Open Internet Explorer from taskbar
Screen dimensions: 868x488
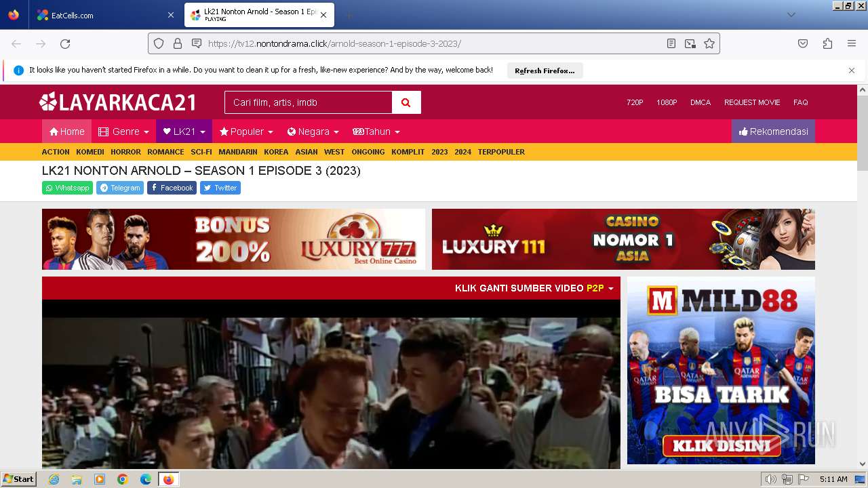pyautogui.click(x=54, y=479)
